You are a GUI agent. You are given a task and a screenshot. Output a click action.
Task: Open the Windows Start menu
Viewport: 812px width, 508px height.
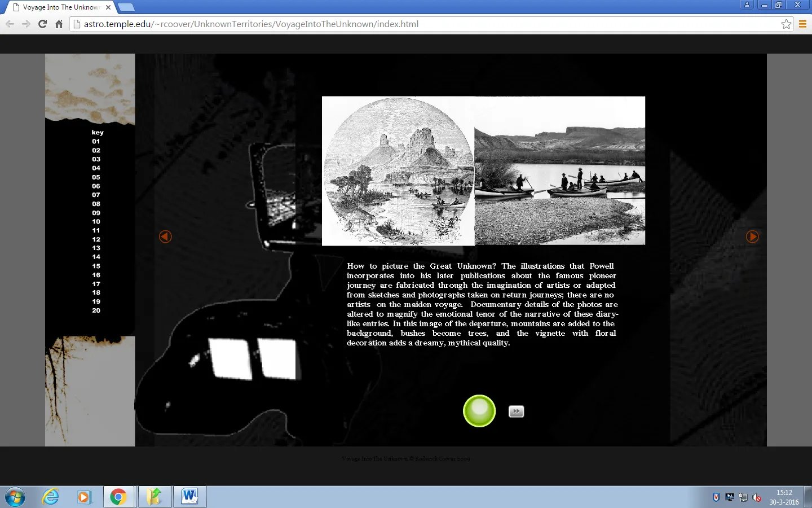(15, 497)
